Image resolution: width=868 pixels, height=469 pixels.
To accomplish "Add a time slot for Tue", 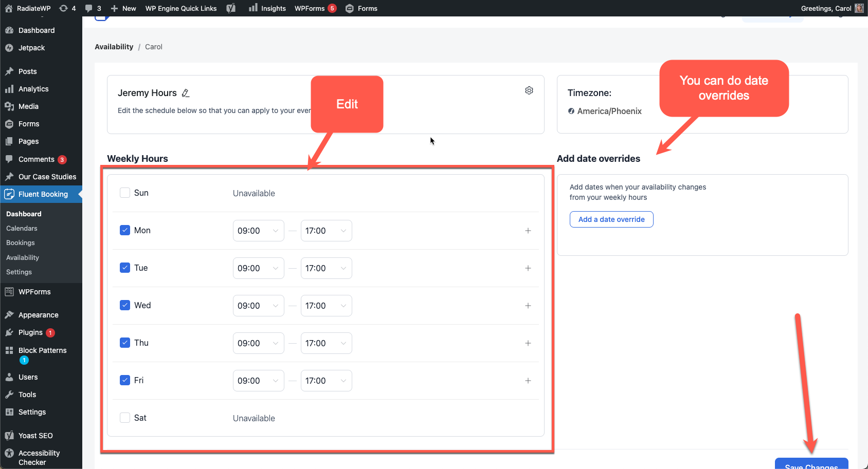I will (x=528, y=268).
